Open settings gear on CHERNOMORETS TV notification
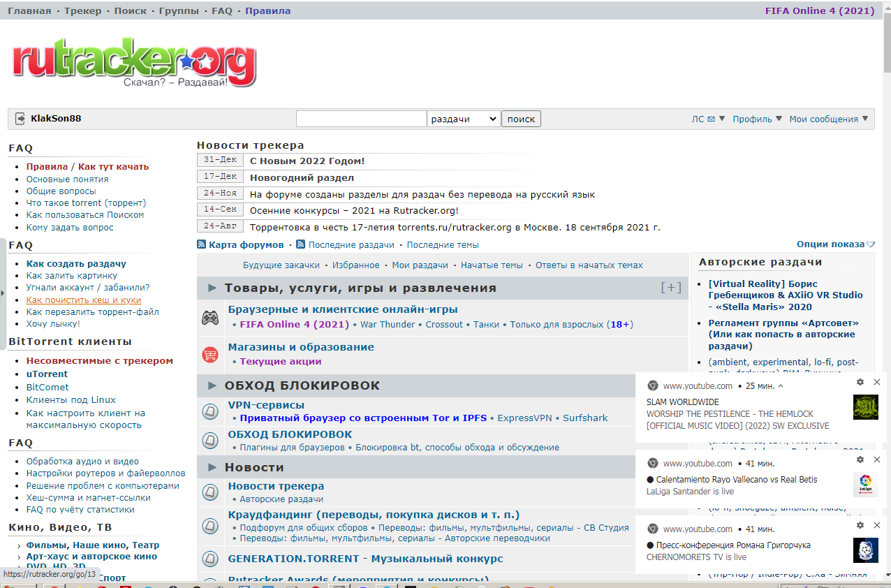This screenshot has height=588, width=891. [860, 525]
